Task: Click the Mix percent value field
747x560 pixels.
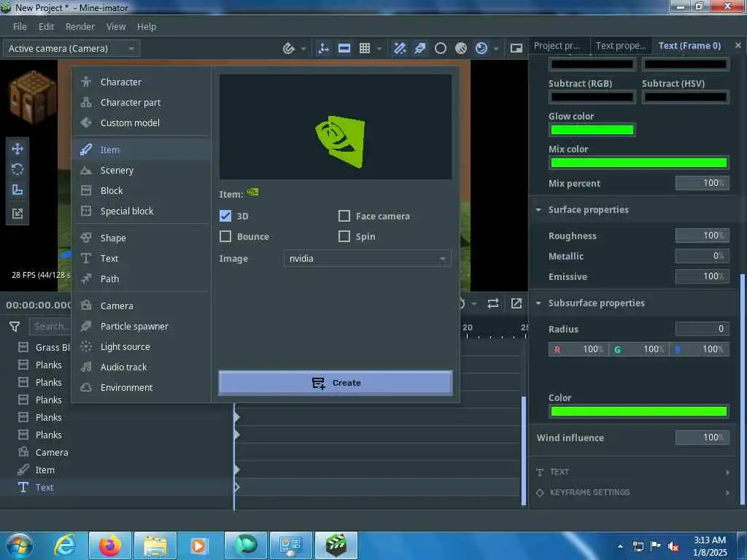Action: coord(703,183)
